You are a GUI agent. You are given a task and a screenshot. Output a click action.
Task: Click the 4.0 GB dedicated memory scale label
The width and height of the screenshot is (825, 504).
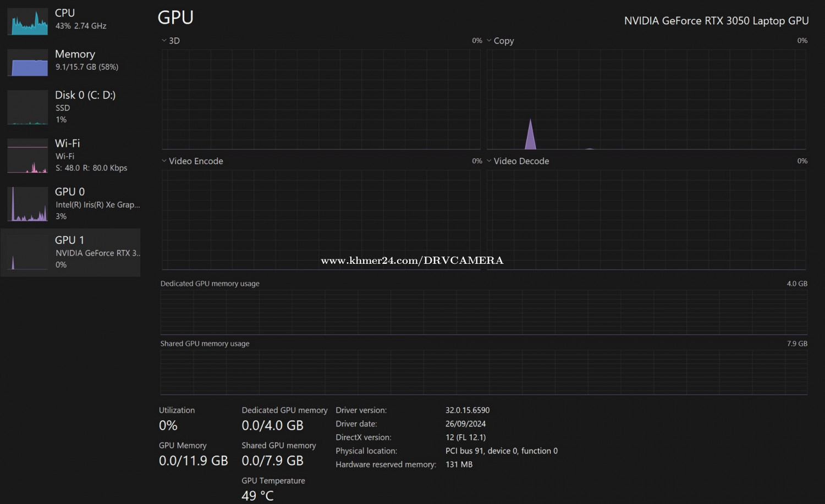click(x=797, y=284)
